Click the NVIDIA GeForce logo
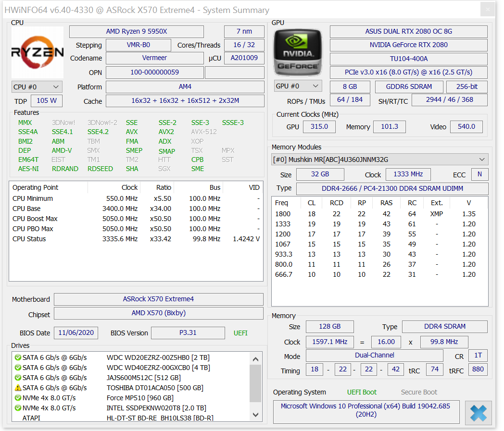Screen dimensions: 504x431 (x=298, y=52)
